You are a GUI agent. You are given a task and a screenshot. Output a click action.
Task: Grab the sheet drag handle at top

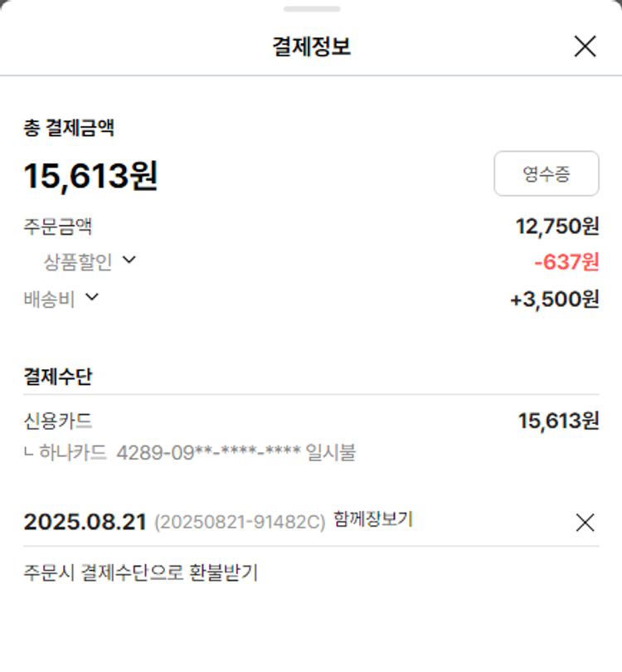[x=311, y=9]
